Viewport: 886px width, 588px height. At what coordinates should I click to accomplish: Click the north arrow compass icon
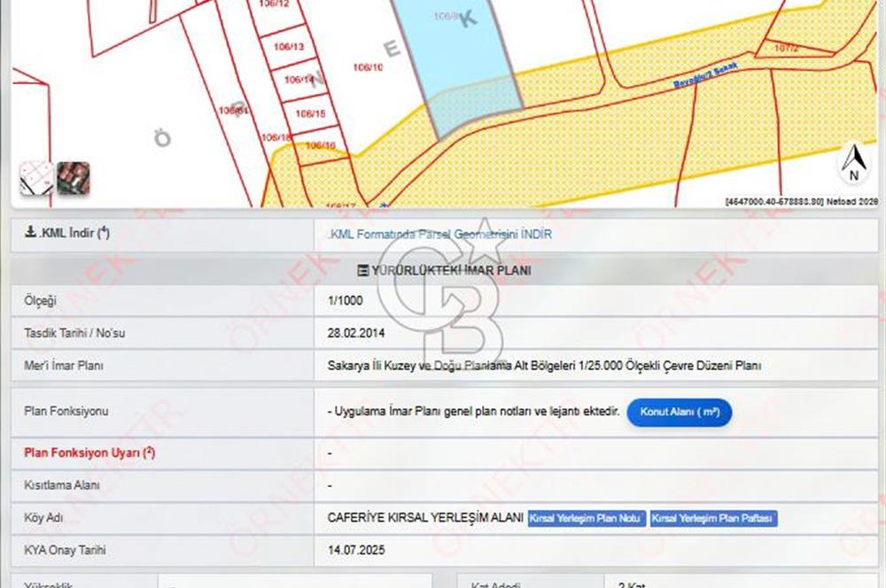[854, 163]
